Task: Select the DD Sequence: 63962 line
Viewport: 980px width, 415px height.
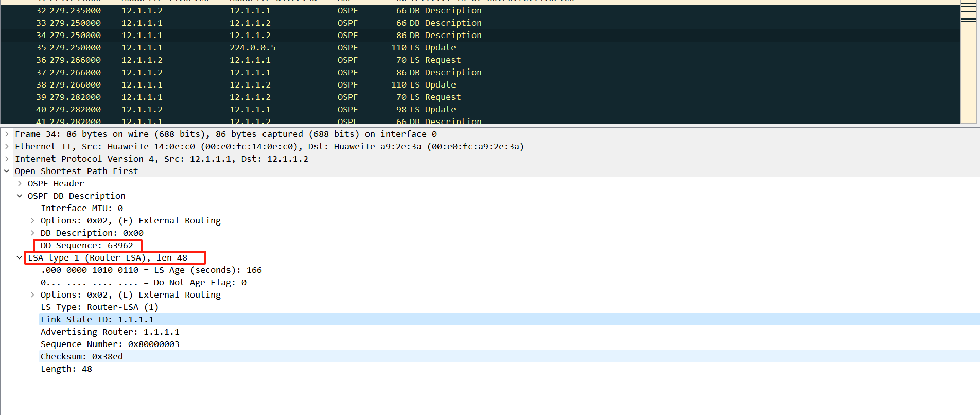Action: [x=87, y=245]
